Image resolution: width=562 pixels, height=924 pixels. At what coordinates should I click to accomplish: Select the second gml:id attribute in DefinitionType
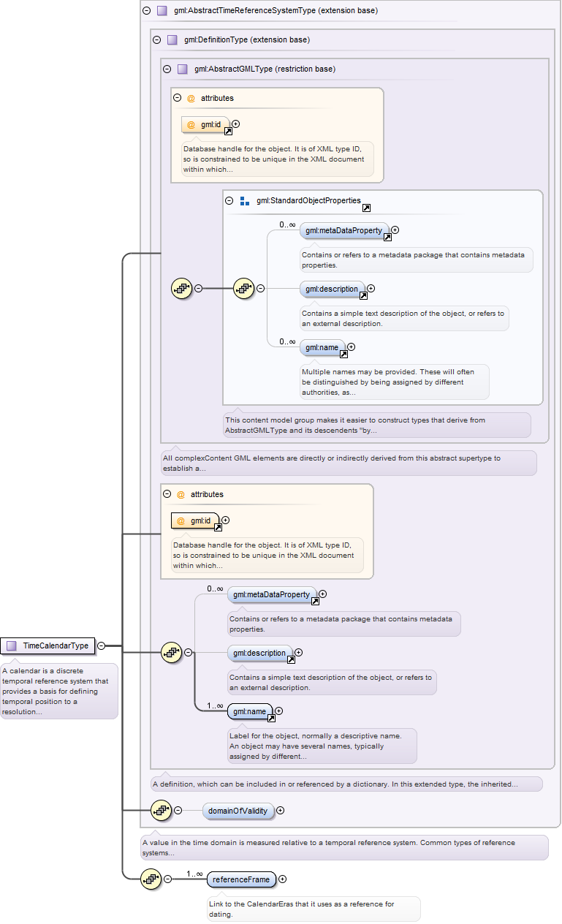click(x=194, y=521)
